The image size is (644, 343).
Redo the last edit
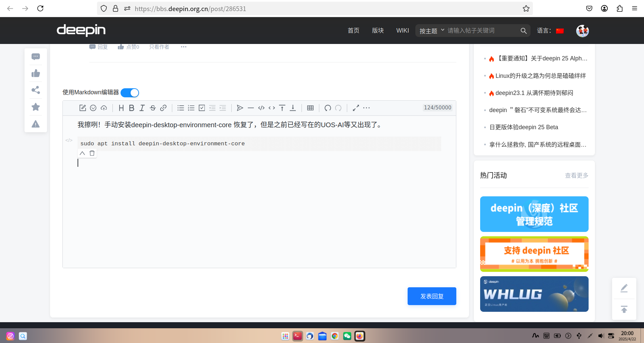point(338,108)
